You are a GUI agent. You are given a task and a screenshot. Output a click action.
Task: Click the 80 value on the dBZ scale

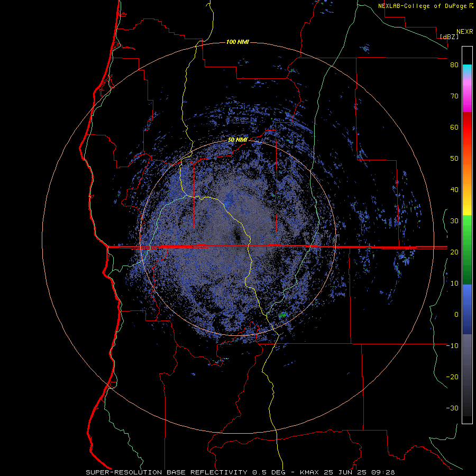tap(454, 65)
